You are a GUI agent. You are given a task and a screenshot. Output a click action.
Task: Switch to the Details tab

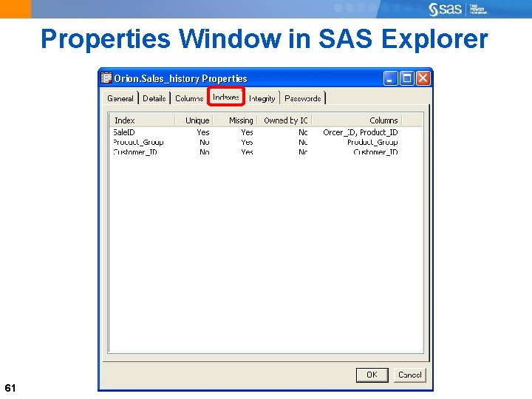click(x=154, y=98)
